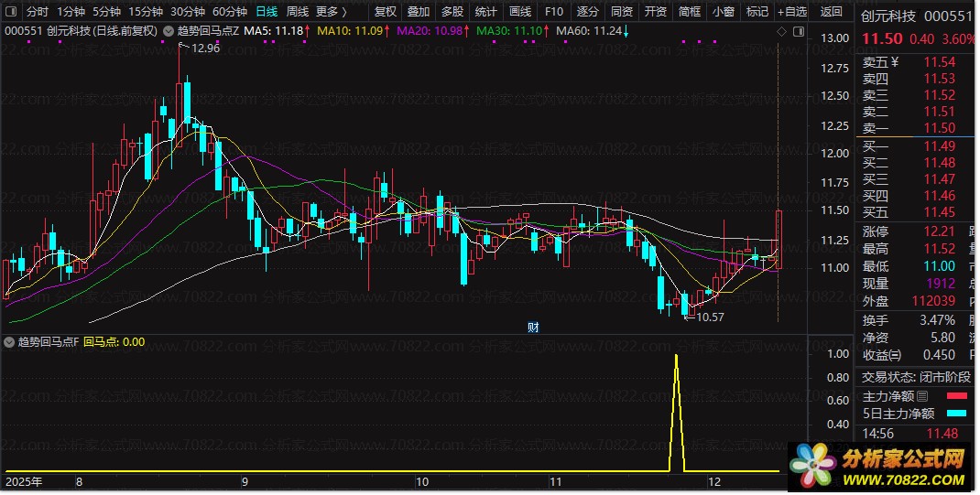Click the MA10: 11.09 label
980x495 pixels.
pyautogui.click(x=354, y=30)
